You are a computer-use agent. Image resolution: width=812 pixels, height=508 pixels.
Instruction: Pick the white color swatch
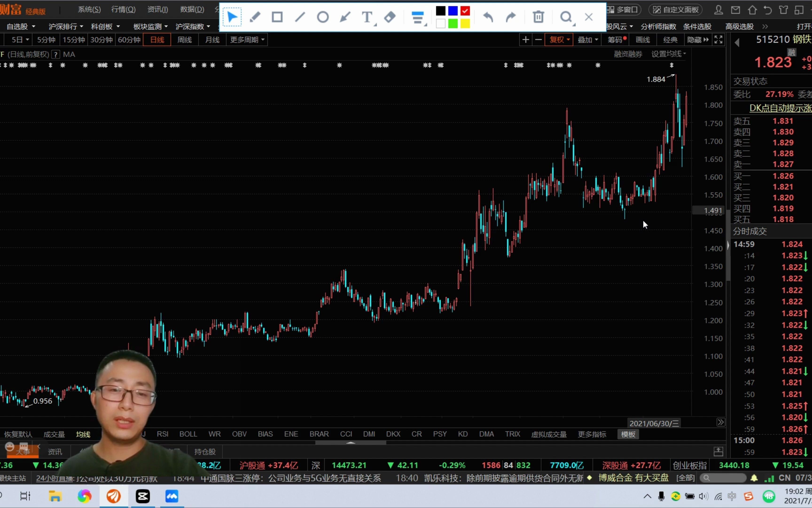click(x=441, y=24)
